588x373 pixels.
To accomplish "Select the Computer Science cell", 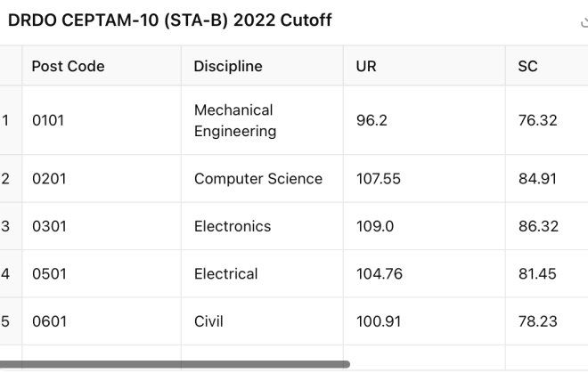I will 262,179.
